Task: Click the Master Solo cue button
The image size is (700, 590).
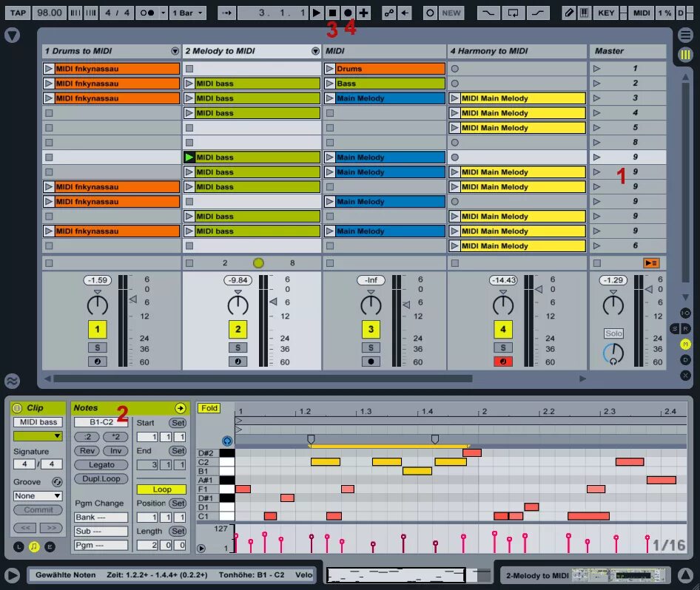Action: point(613,333)
